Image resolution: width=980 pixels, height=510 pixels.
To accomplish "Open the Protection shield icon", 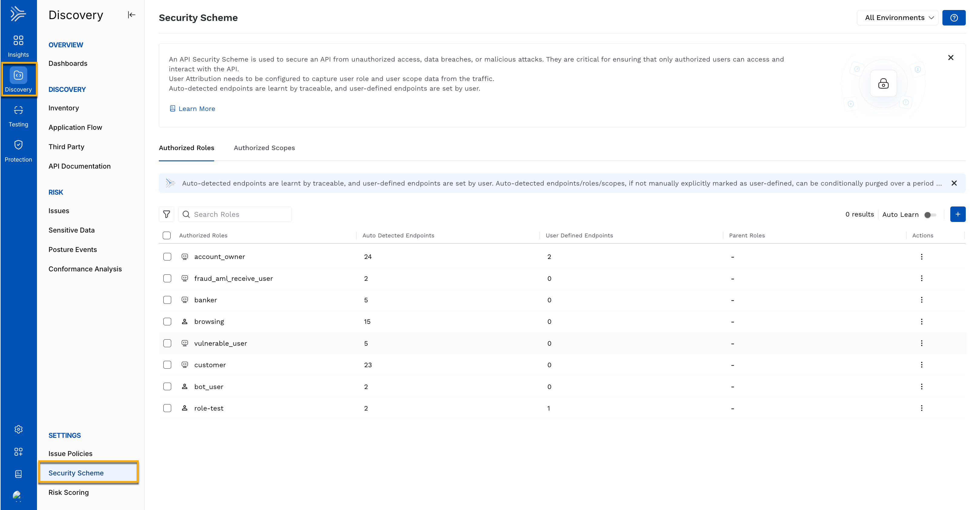I will 18,145.
